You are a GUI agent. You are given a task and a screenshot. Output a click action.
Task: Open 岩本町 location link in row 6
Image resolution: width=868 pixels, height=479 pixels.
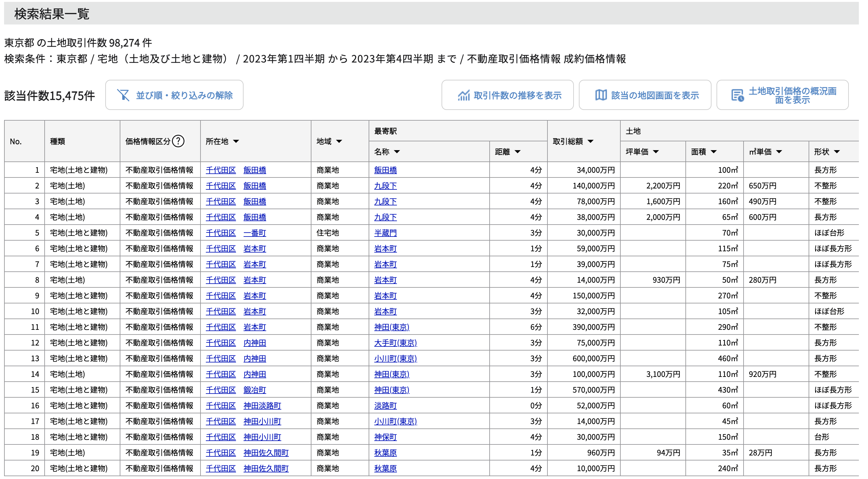pos(255,249)
